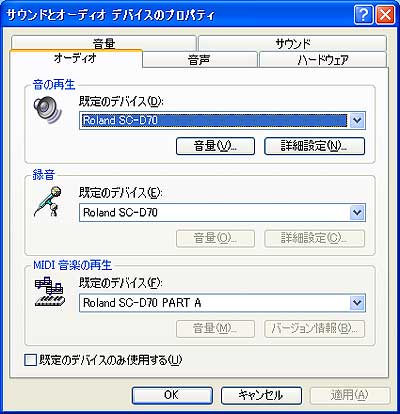
Task: Open playback 詳細設定(N) settings
Action: (x=314, y=146)
